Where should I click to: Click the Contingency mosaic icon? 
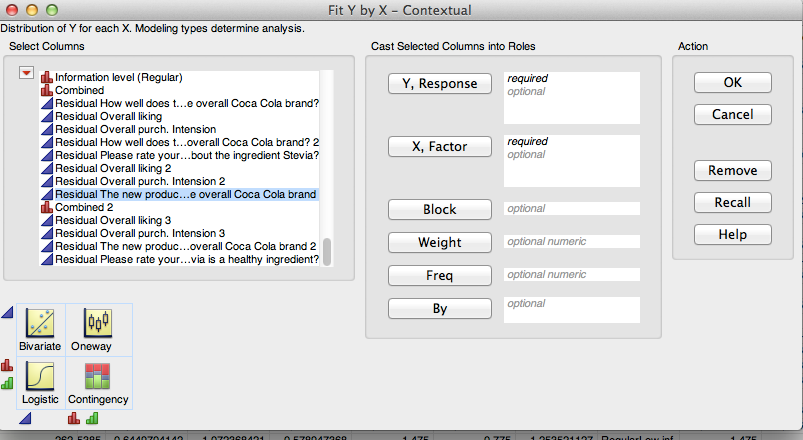tap(97, 376)
